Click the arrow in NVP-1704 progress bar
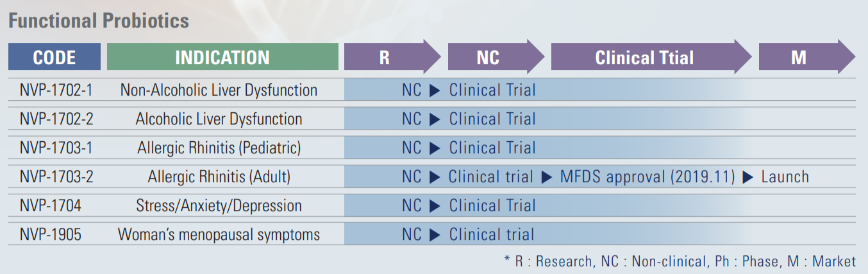This screenshot has width=868, height=274. 435,206
